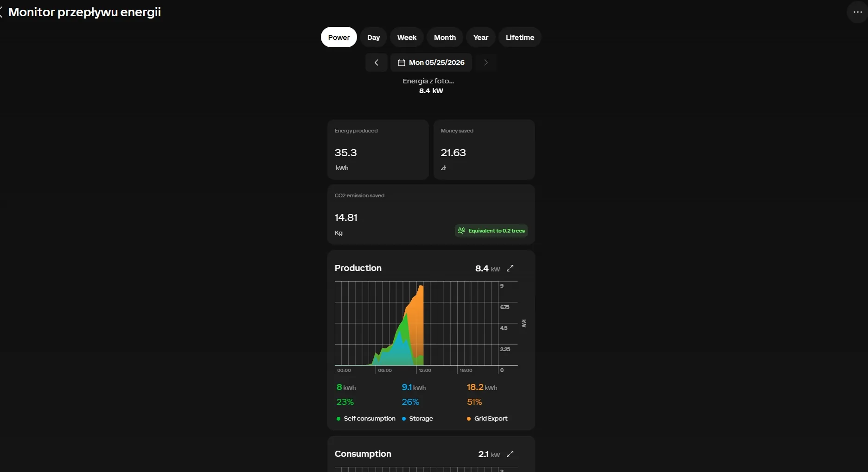Screen dimensions: 868x472
Task: Select the Power tab
Action: (339, 37)
